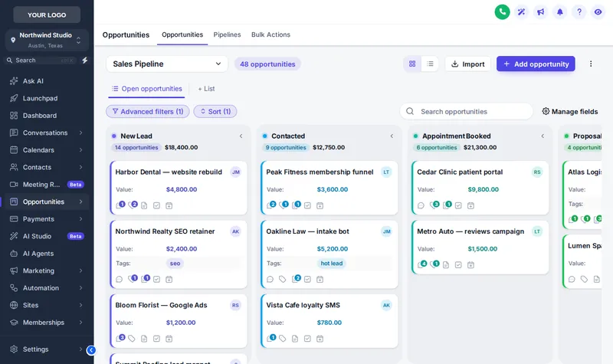Open the calendar icon on Peak Fitness card

point(320,205)
